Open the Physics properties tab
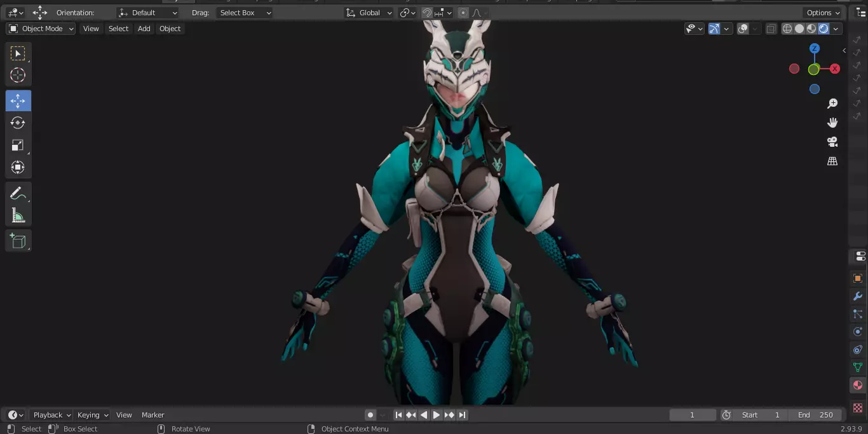 tap(858, 332)
